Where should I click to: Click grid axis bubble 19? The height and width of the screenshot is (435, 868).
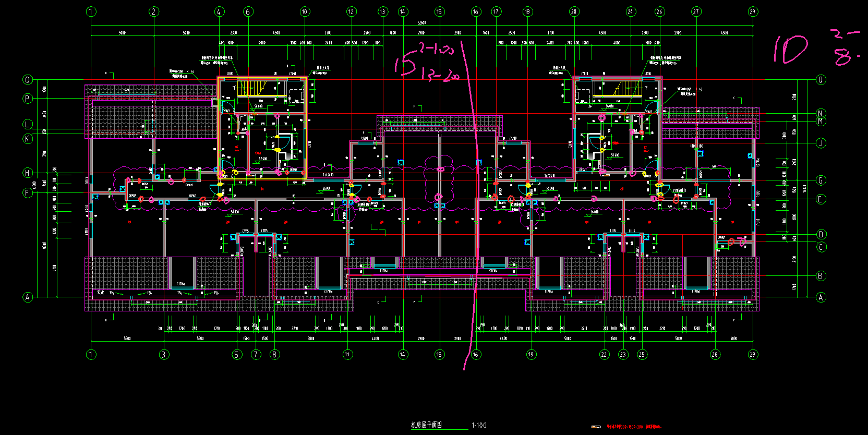(531, 355)
